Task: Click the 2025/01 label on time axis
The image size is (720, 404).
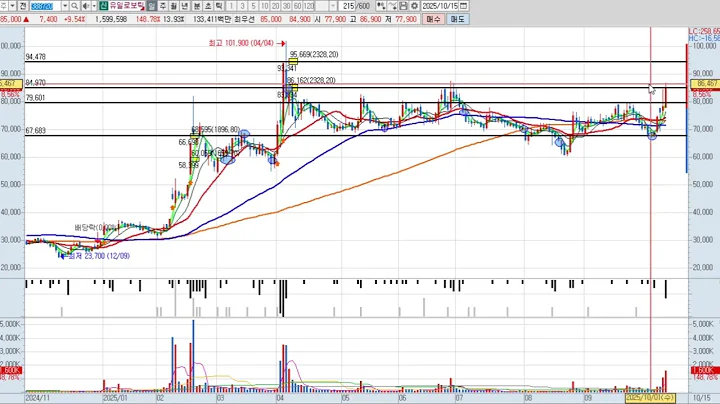Action: click(115, 398)
